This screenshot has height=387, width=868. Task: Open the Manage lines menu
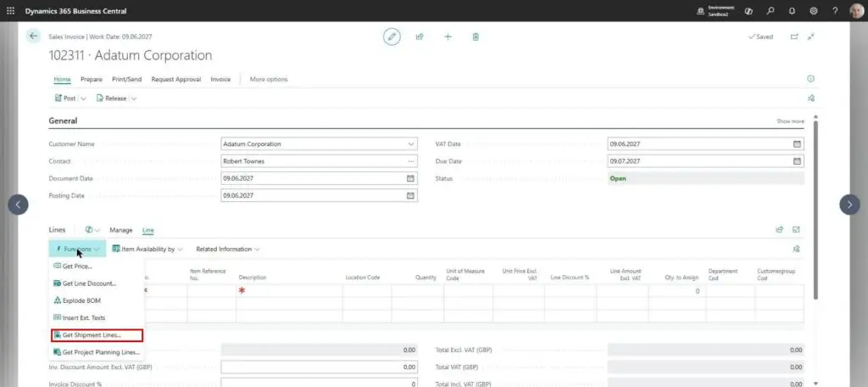pos(120,230)
